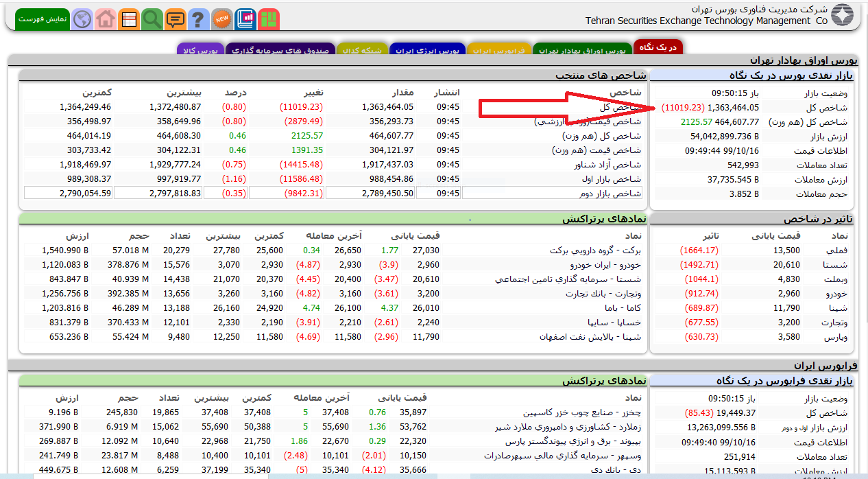
Task: Click the orange NEW badge icon
Action: pyautogui.click(x=221, y=19)
